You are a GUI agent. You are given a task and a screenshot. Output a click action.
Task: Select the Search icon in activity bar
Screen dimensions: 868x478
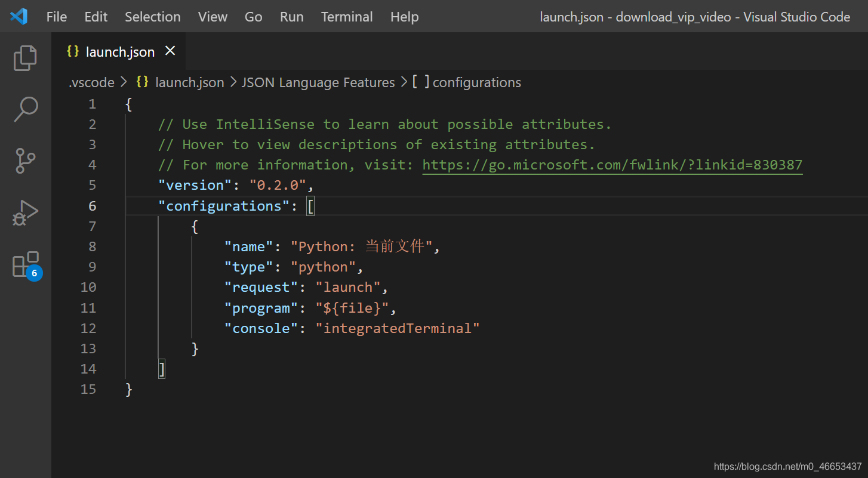(25, 109)
